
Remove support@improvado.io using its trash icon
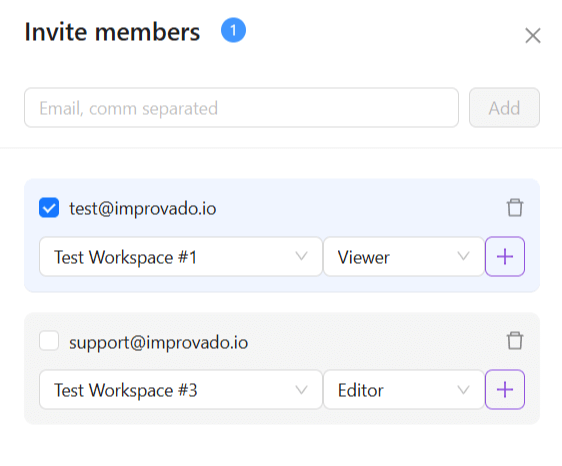515,341
